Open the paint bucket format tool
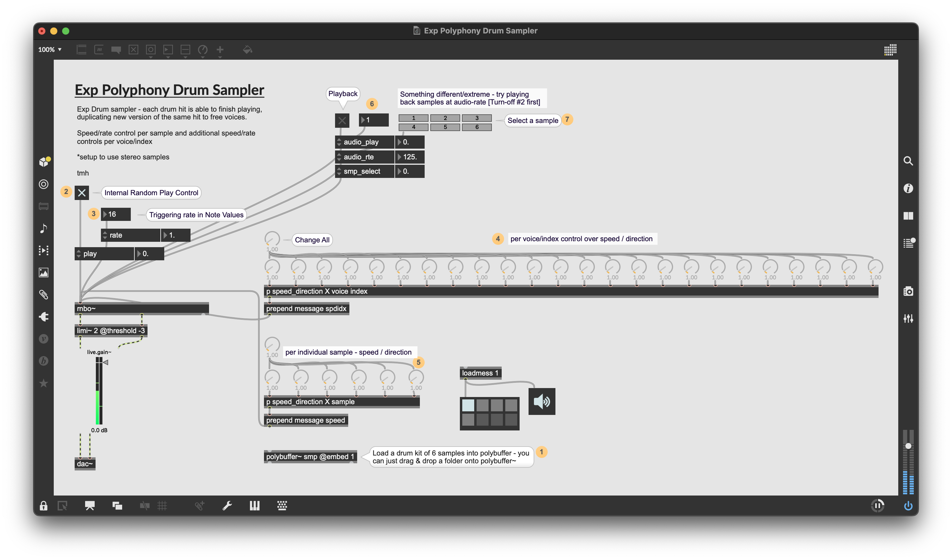 coord(248,50)
